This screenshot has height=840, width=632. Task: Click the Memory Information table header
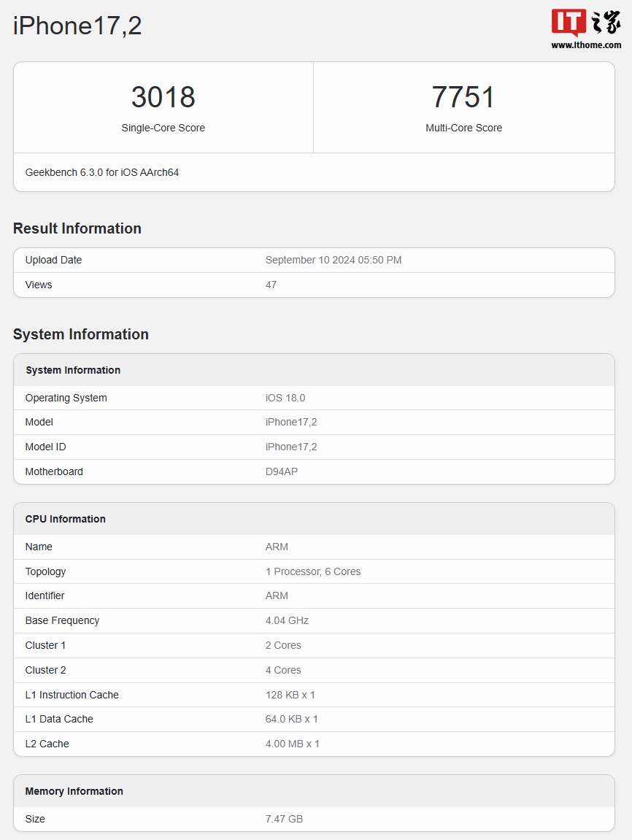pos(74,791)
